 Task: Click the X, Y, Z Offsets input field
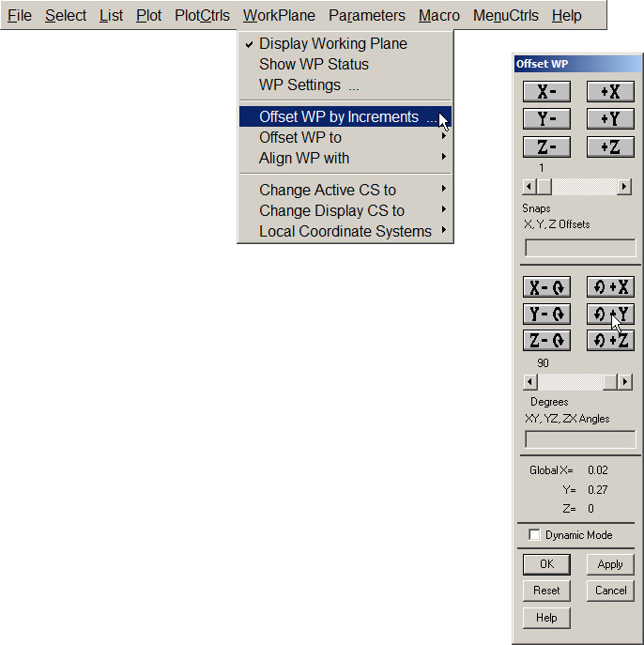tap(580, 248)
